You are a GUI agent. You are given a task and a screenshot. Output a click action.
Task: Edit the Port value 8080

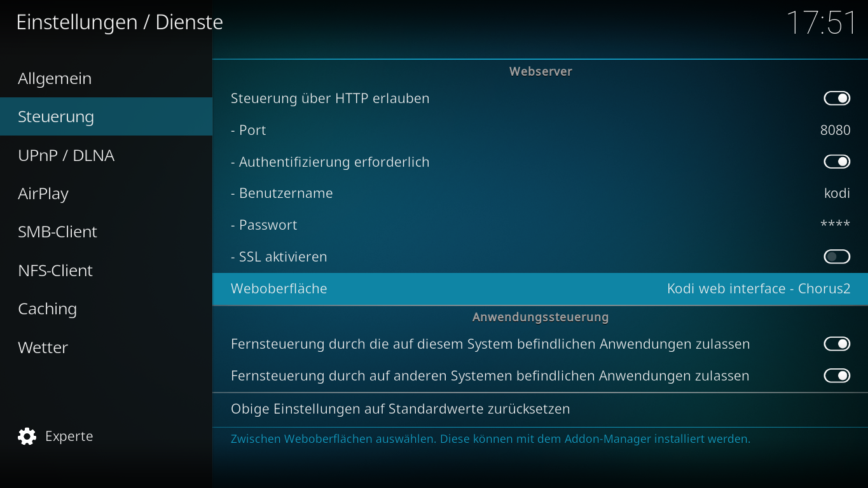point(540,130)
